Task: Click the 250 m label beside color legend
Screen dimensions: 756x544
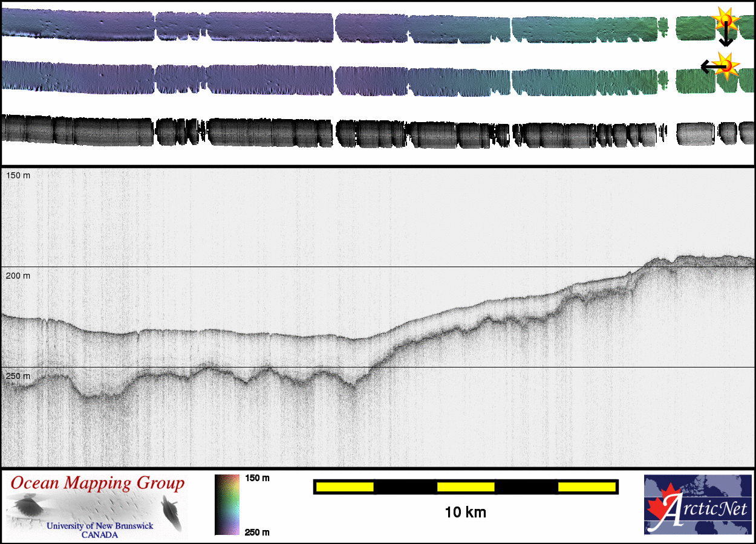Action: coord(257,532)
